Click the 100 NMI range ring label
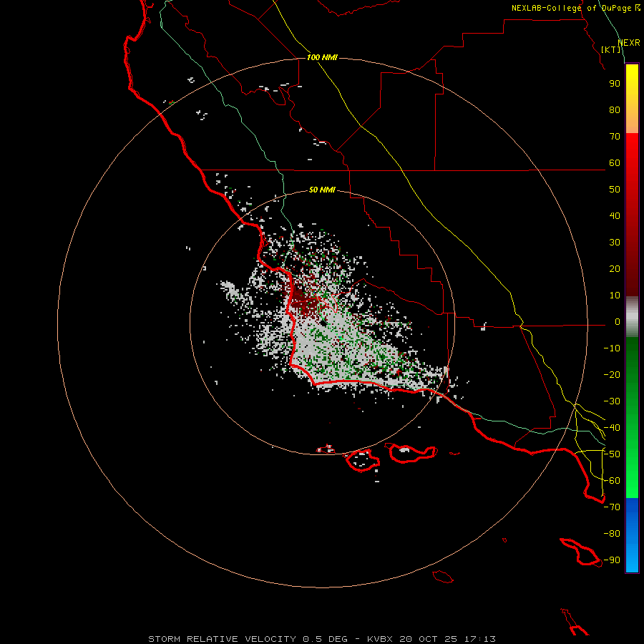This screenshot has width=644, height=644. [322, 57]
